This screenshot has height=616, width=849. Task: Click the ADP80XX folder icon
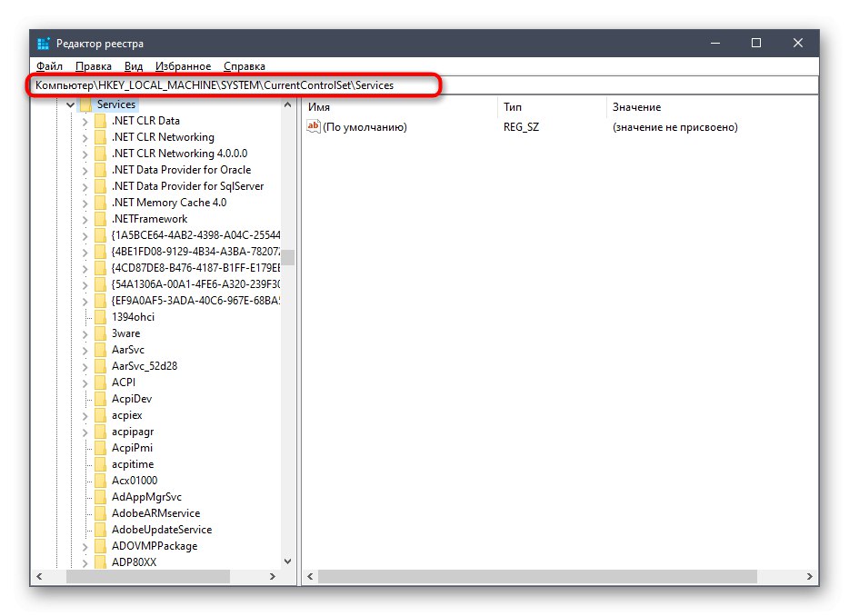coord(100,561)
